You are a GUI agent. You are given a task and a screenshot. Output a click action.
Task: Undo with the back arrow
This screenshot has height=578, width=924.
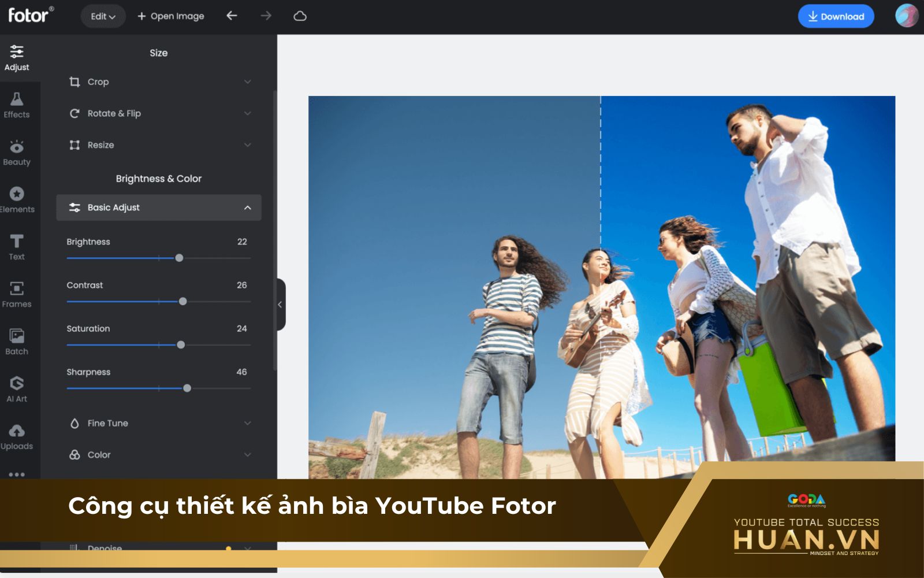232,16
